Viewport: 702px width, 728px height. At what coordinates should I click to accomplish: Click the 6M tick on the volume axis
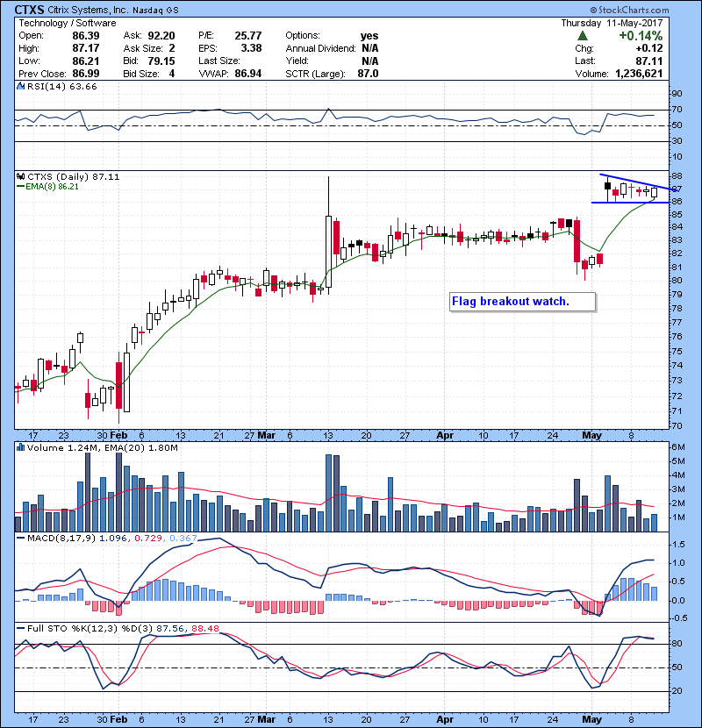point(678,446)
